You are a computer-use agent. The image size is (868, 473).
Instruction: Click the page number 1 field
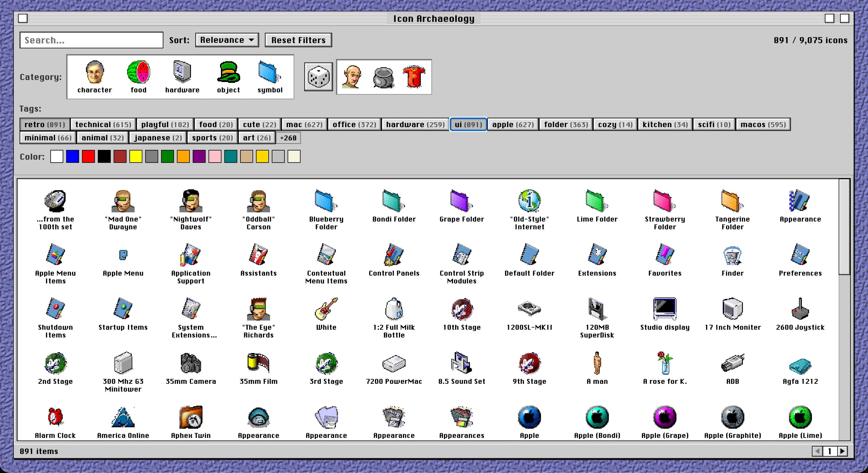829,451
